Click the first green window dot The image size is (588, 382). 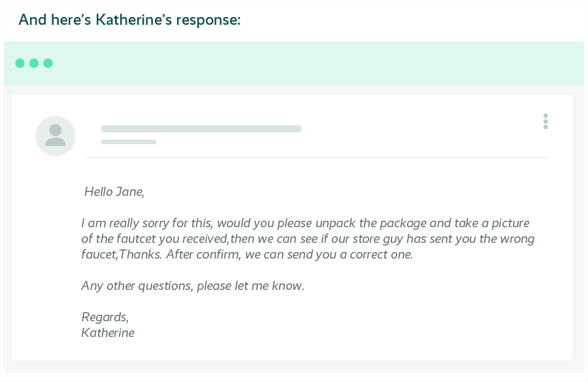[20, 63]
